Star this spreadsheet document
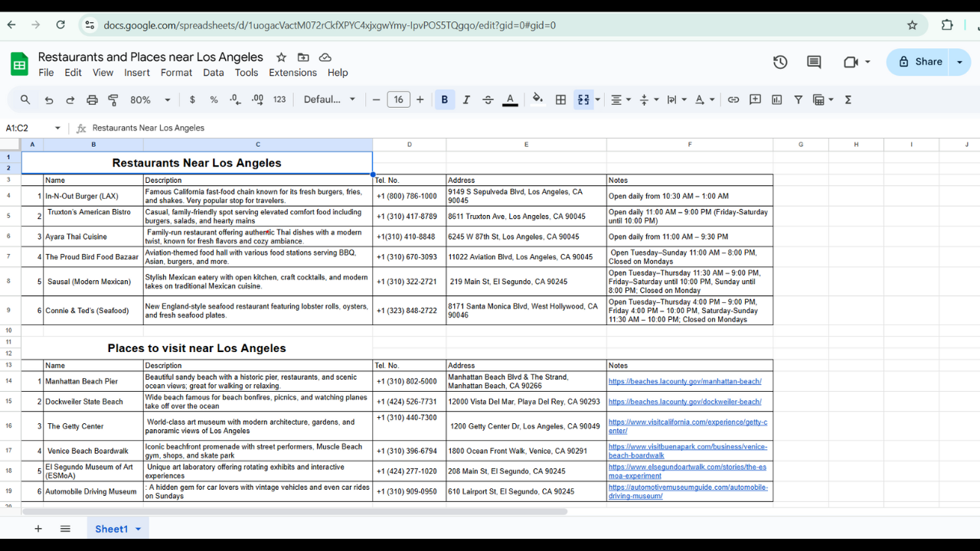 point(281,57)
